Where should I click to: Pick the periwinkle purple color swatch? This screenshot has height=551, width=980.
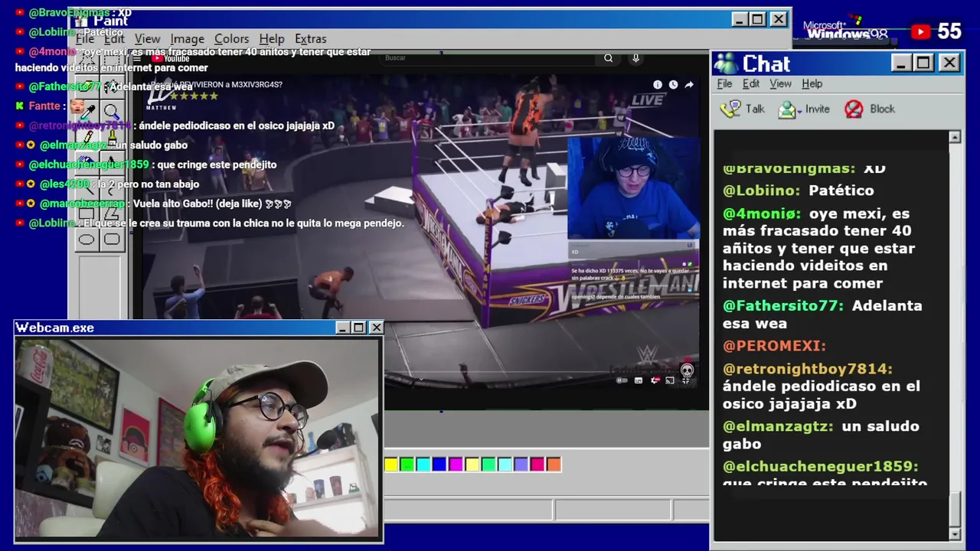tap(521, 464)
